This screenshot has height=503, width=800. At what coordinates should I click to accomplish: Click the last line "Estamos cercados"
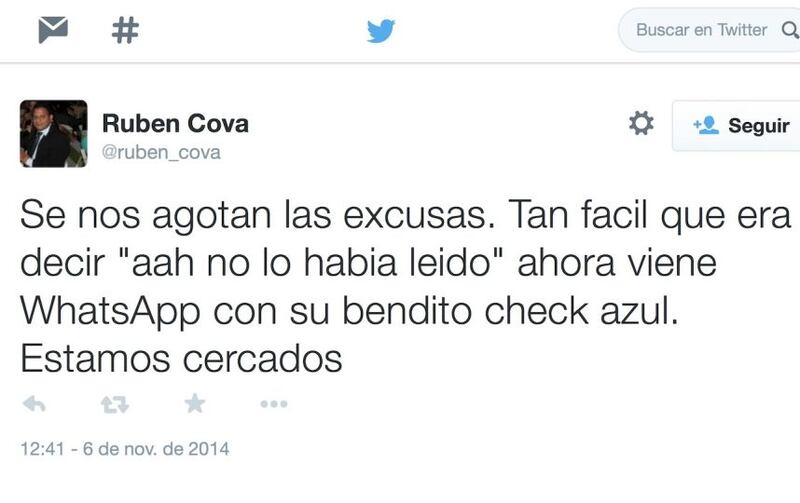coord(181,359)
